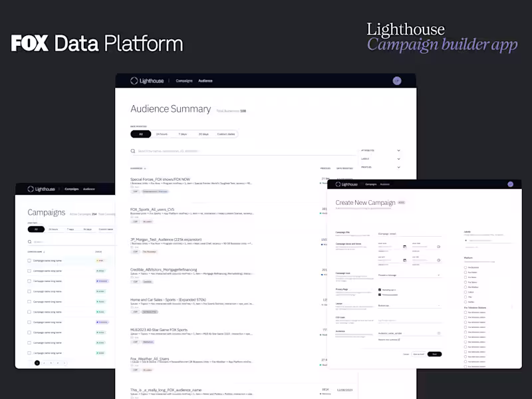Click the Campaigns window search field
Screen dimensions: 532x399
tap(71, 242)
